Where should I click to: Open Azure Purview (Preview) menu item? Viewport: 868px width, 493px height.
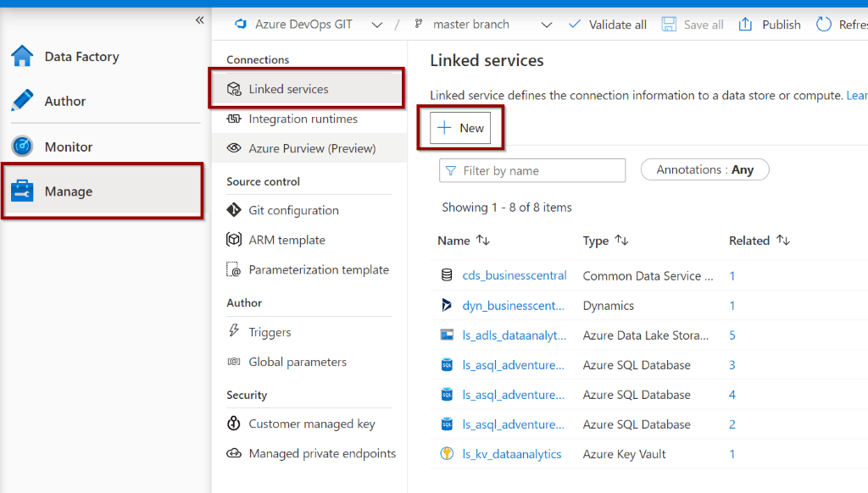point(309,148)
